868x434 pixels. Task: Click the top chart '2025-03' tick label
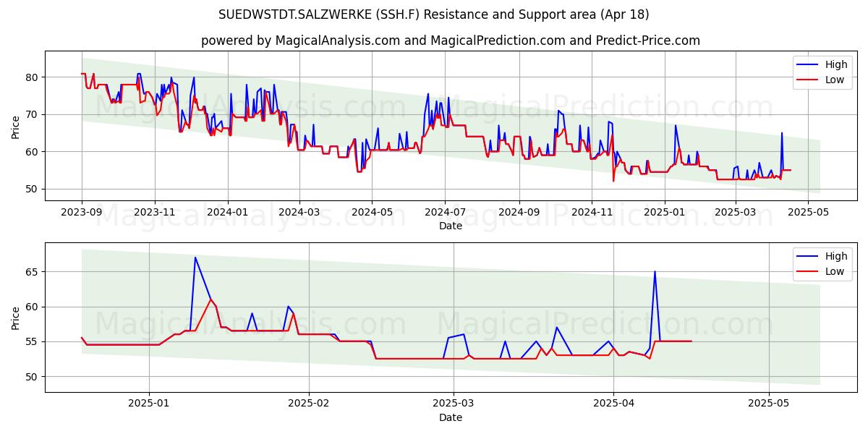click(x=735, y=212)
